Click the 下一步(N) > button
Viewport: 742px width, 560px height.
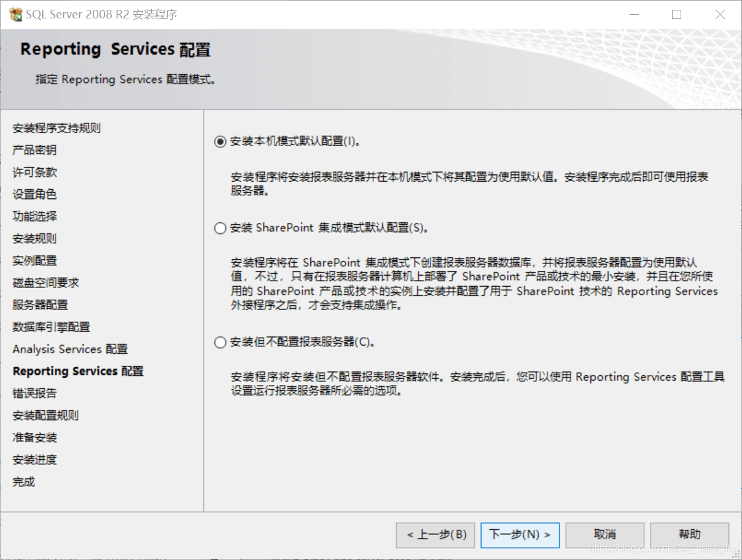520,535
